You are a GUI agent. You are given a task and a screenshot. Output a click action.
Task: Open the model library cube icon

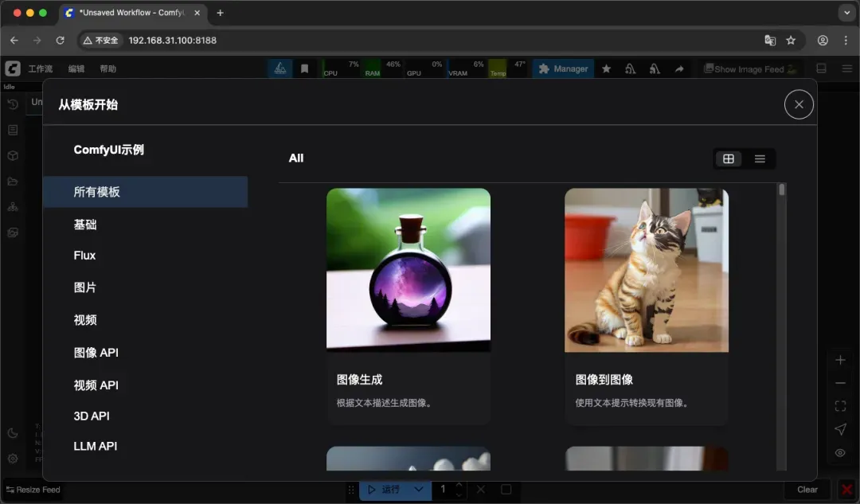click(13, 156)
